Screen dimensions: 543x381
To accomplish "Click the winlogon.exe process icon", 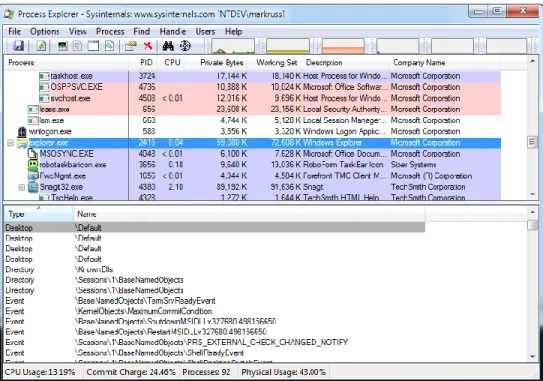I will pos(22,132).
